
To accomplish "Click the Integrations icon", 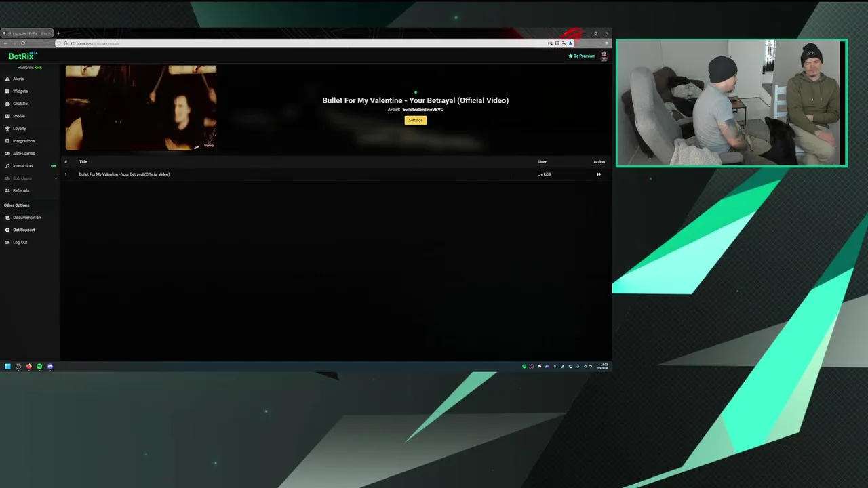I will tap(7, 141).
